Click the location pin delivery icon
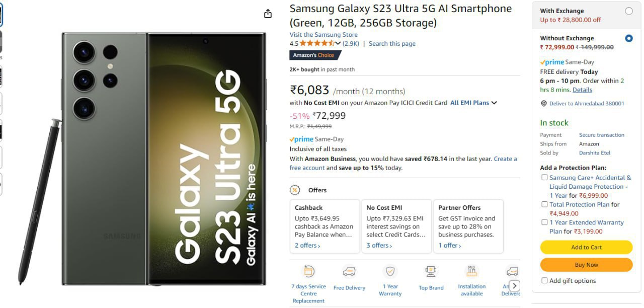This screenshot has width=644, height=308. (543, 104)
